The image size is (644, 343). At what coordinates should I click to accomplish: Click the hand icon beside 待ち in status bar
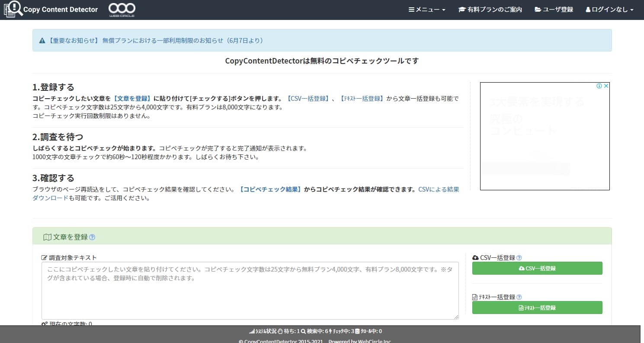pyautogui.click(x=280, y=332)
